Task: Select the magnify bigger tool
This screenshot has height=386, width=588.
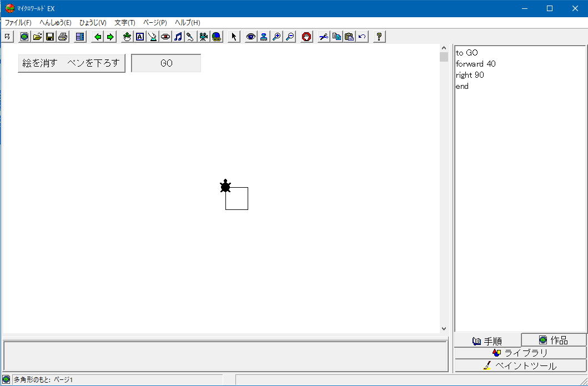Action: point(277,37)
